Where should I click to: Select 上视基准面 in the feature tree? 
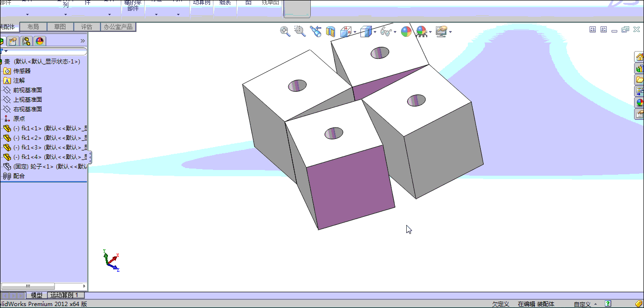(x=28, y=99)
